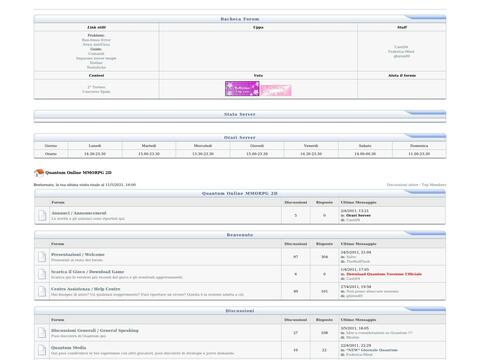Click the Quantum Online MMORPG 2D breadcrumb title

pos(79,173)
